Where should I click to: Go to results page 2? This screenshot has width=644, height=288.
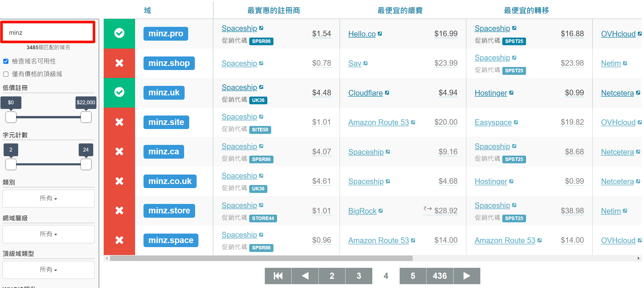click(332, 276)
